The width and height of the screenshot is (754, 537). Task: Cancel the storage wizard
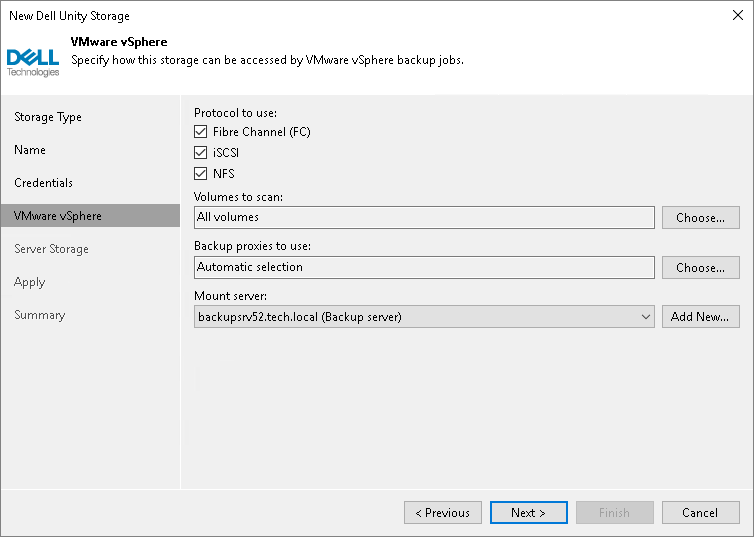click(701, 512)
